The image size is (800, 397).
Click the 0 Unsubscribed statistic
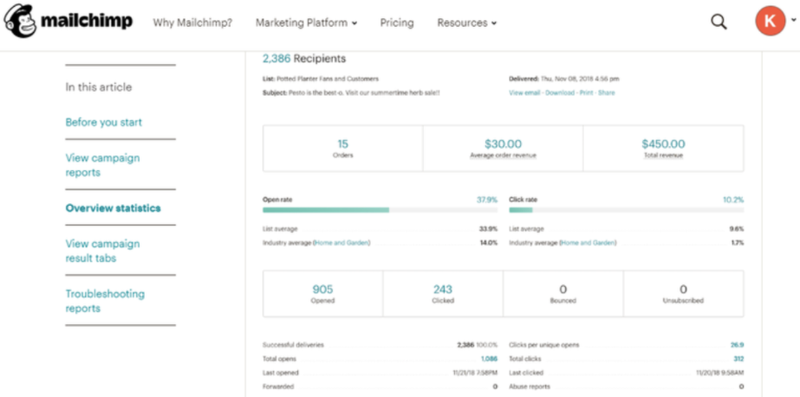(683, 294)
